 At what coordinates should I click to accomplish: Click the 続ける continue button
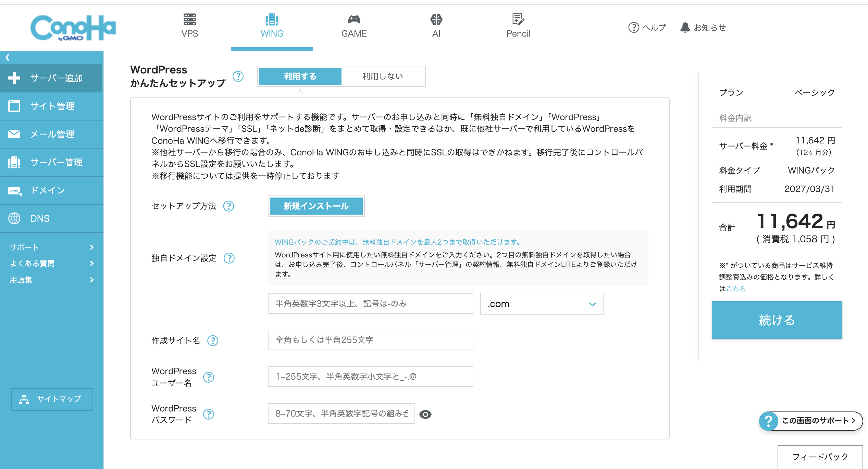[777, 320]
